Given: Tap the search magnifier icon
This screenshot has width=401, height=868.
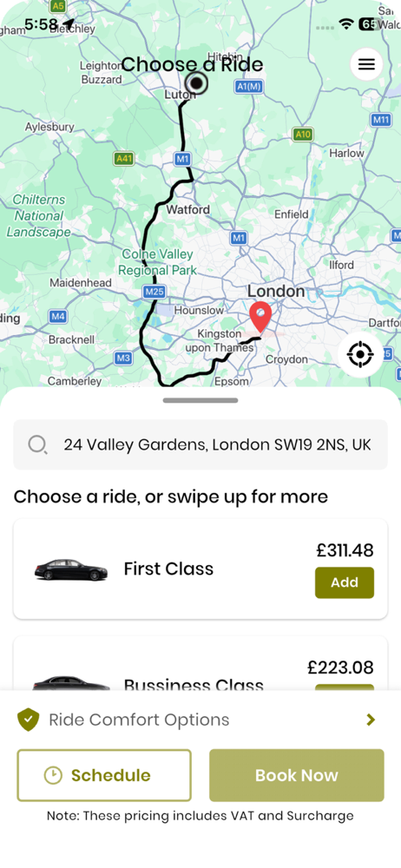Looking at the screenshot, I should click(37, 444).
